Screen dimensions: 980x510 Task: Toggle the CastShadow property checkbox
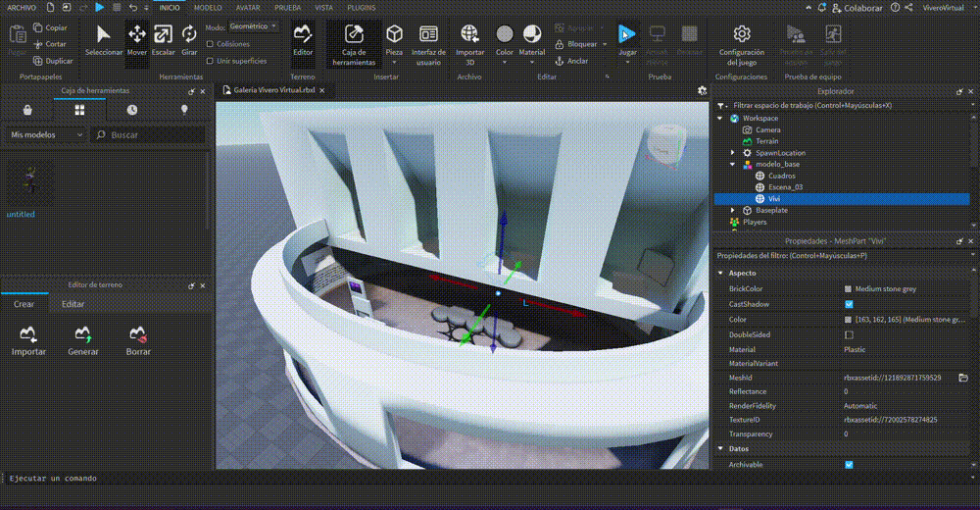[x=849, y=304]
